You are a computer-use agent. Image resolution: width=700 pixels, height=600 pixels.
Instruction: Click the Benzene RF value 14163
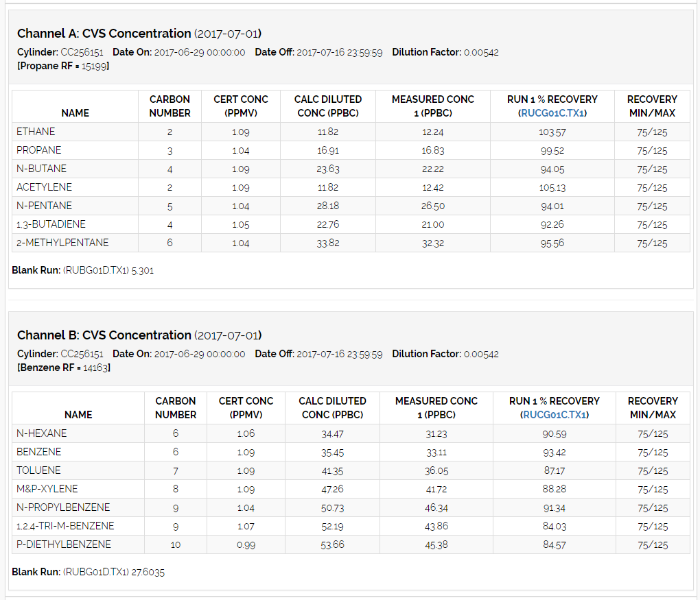click(x=96, y=368)
